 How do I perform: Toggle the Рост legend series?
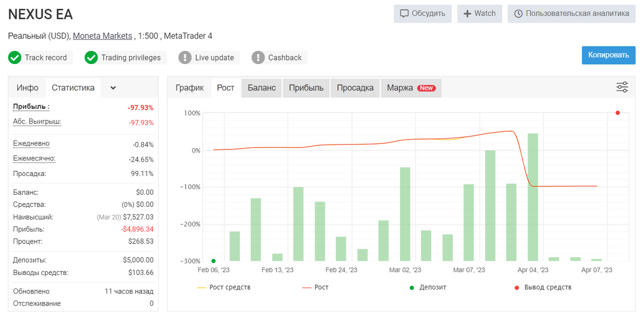(x=315, y=287)
